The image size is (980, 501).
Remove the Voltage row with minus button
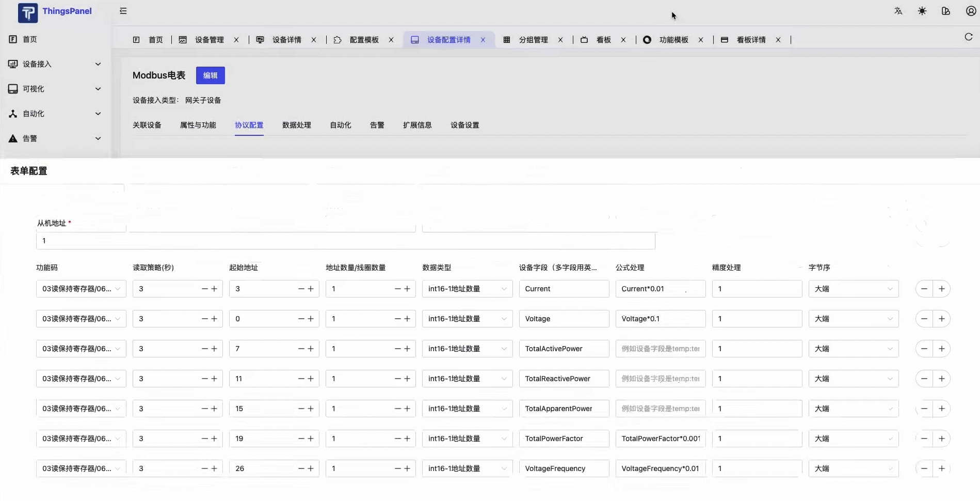pos(924,319)
